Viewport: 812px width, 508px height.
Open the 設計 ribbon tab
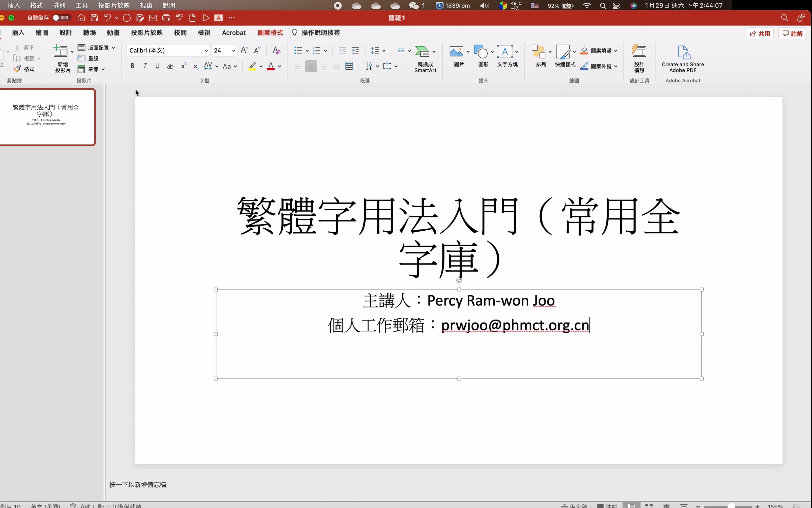[65, 33]
